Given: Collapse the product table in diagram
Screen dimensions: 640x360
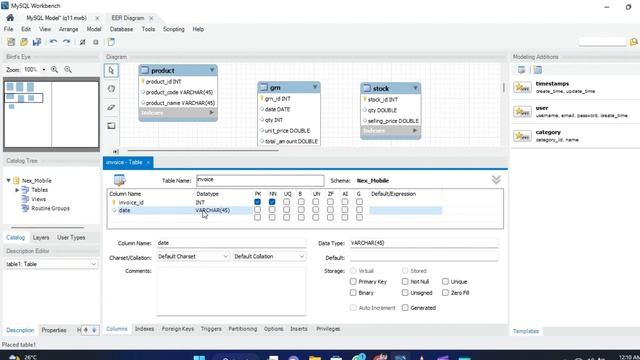Looking at the screenshot, I should (x=212, y=70).
